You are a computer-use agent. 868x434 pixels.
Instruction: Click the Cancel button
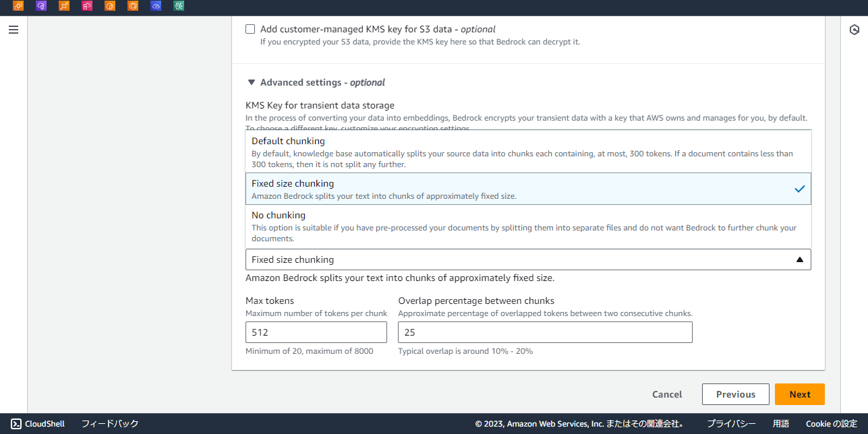[667, 394]
